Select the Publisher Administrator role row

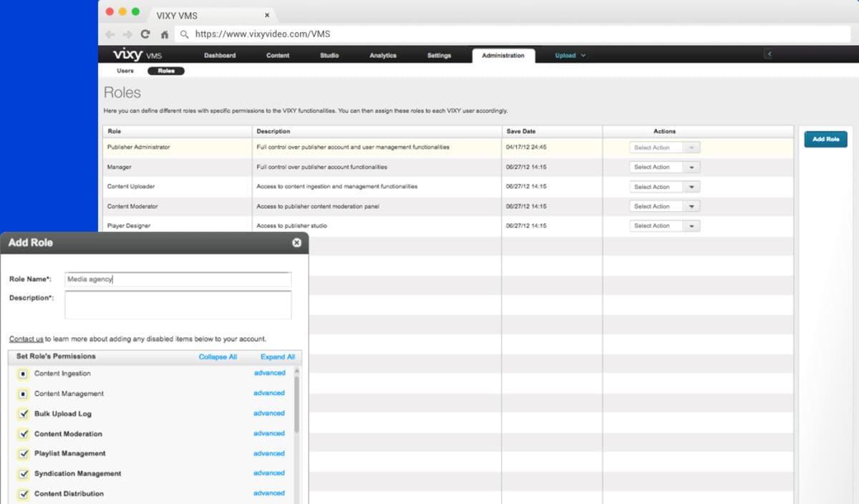point(448,147)
